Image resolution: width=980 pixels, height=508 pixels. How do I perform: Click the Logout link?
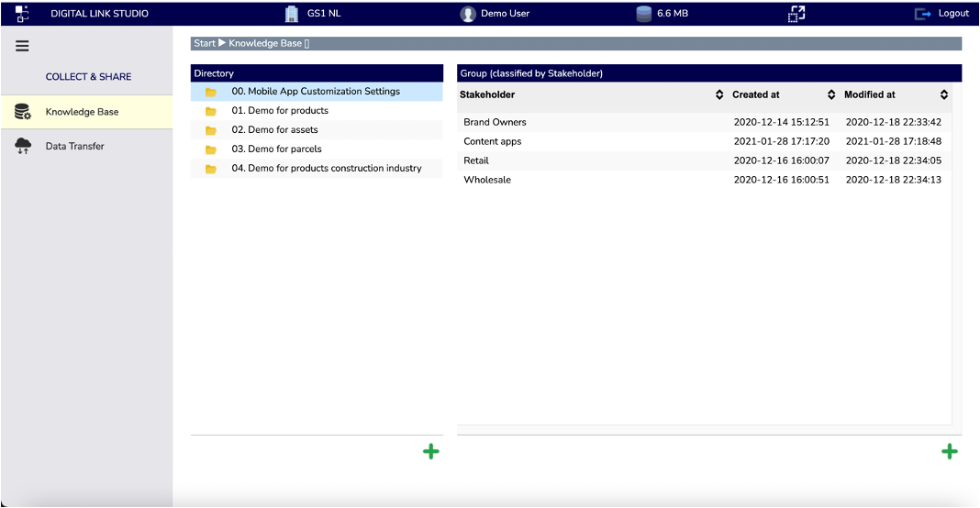(953, 13)
